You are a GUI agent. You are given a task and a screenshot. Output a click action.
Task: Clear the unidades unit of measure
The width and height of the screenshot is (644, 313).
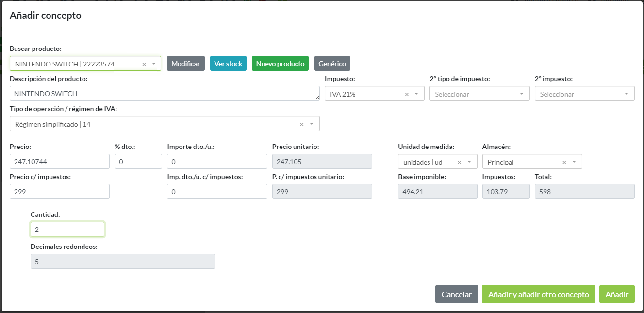pyautogui.click(x=459, y=162)
